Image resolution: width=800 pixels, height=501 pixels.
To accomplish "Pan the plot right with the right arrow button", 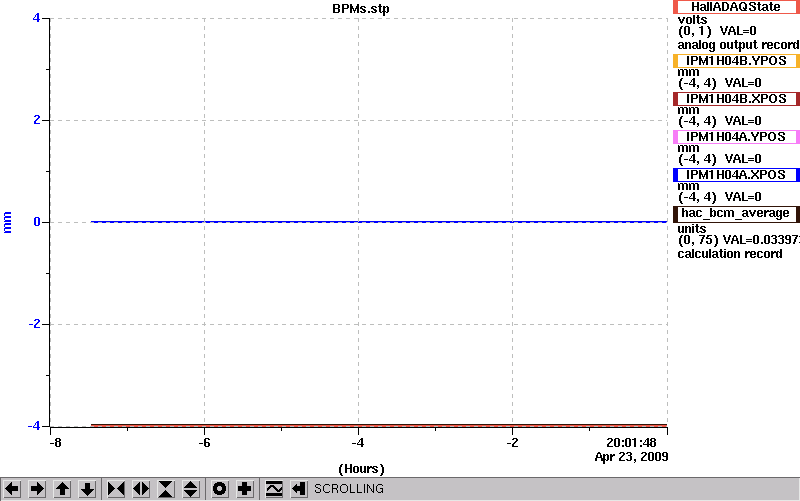I will tap(37, 489).
